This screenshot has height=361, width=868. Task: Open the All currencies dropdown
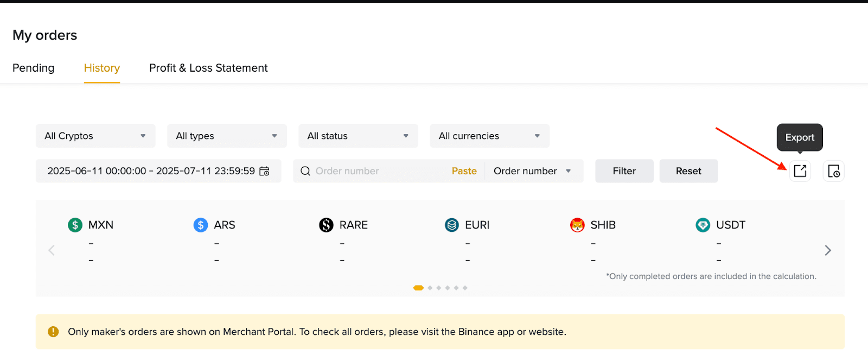[x=490, y=136]
